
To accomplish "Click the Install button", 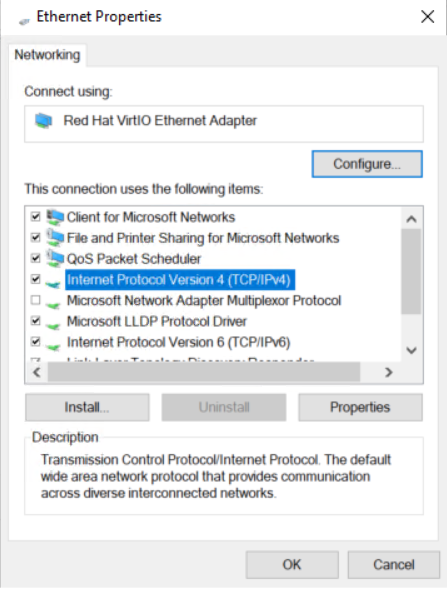I will pyautogui.click(x=87, y=407).
